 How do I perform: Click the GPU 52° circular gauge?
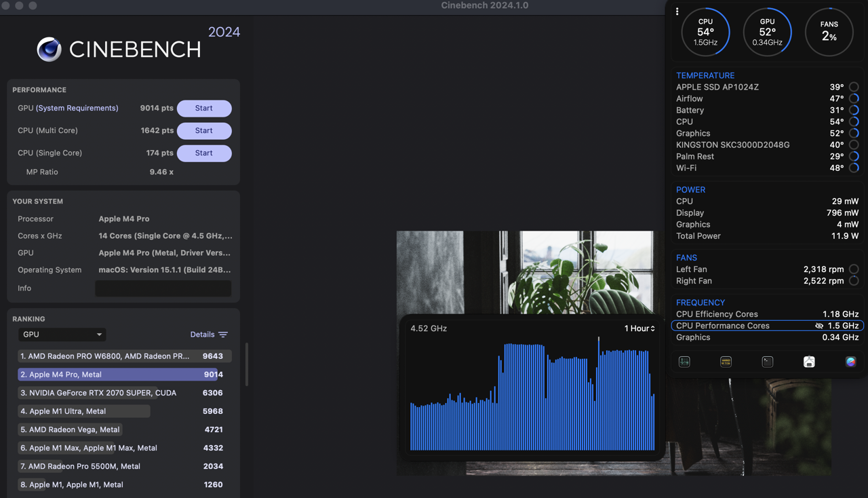767,32
